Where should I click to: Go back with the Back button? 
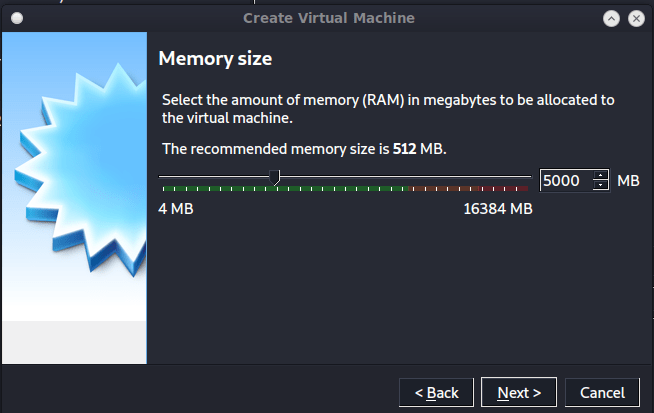coord(436,392)
